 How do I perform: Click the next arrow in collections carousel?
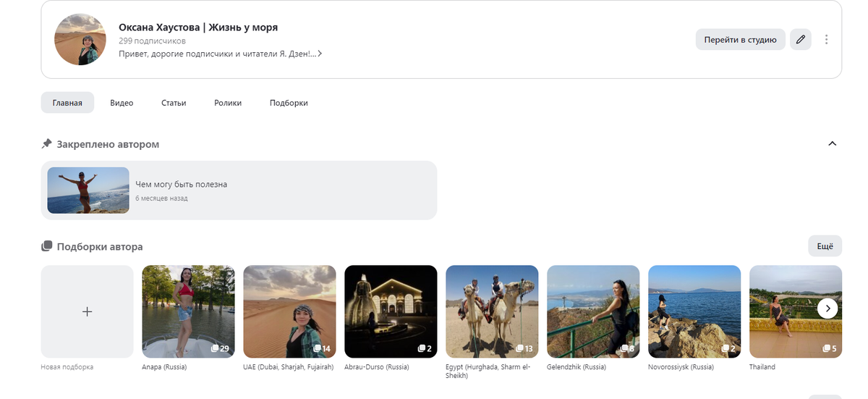pos(827,308)
